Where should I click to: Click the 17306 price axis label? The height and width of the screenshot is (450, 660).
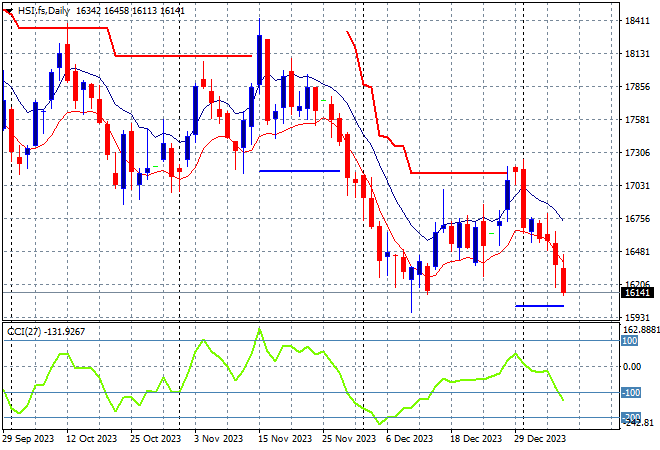pos(637,153)
